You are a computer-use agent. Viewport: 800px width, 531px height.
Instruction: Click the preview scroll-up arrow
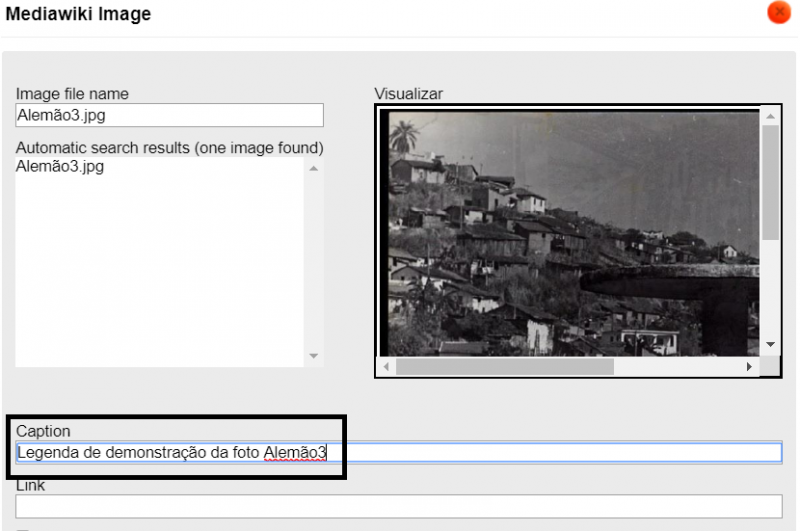click(770, 117)
